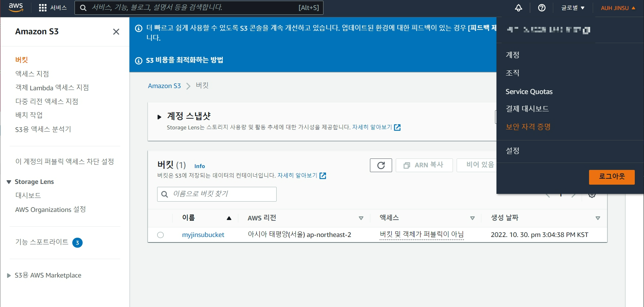
Task: Sort by creation date column arrow
Action: coord(598,218)
